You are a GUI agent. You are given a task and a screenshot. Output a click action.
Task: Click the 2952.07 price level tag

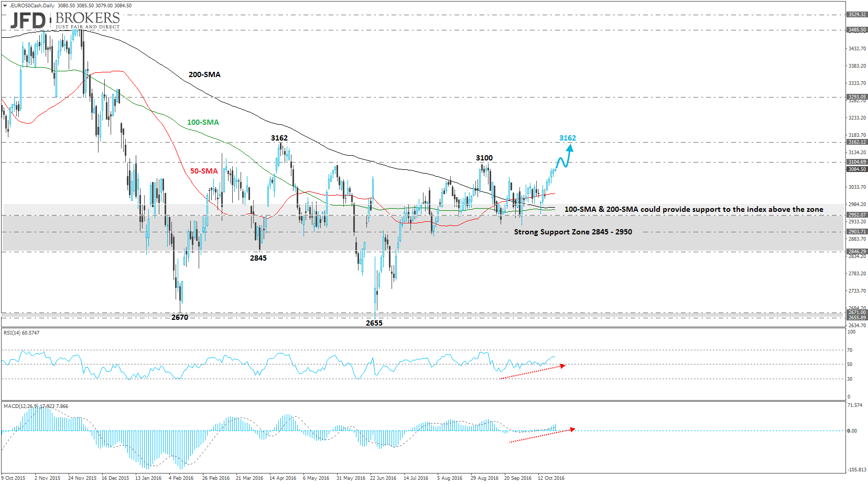(x=857, y=215)
